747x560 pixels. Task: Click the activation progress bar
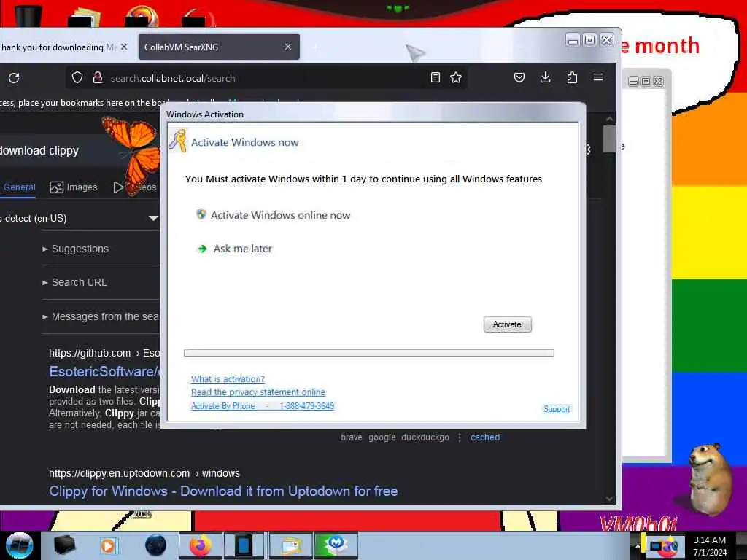[x=368, y=353]
